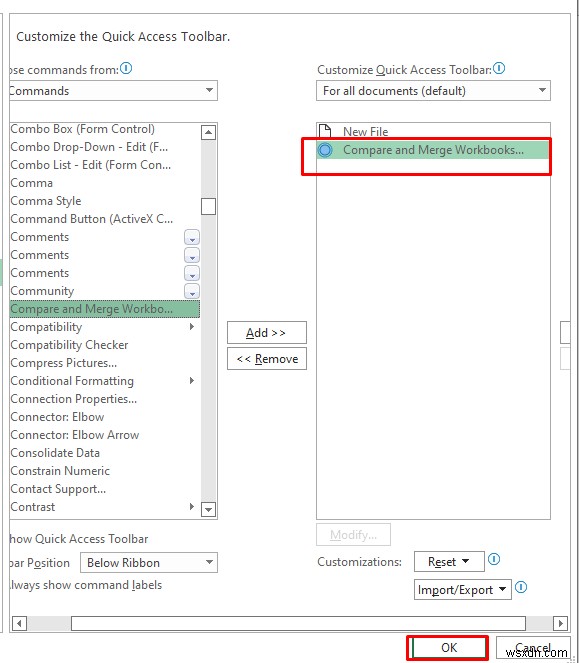Confirm with the OK button

(x=448, y=647)
